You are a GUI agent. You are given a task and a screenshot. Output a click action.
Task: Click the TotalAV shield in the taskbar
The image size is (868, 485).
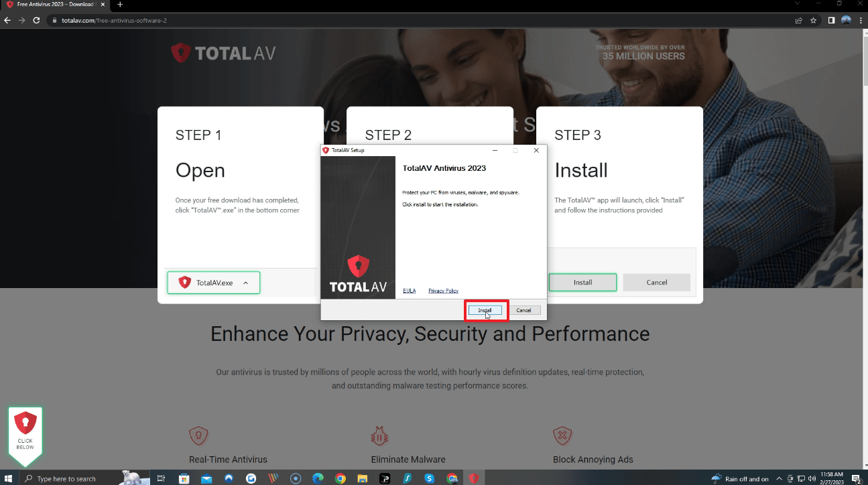coord(474,478)
